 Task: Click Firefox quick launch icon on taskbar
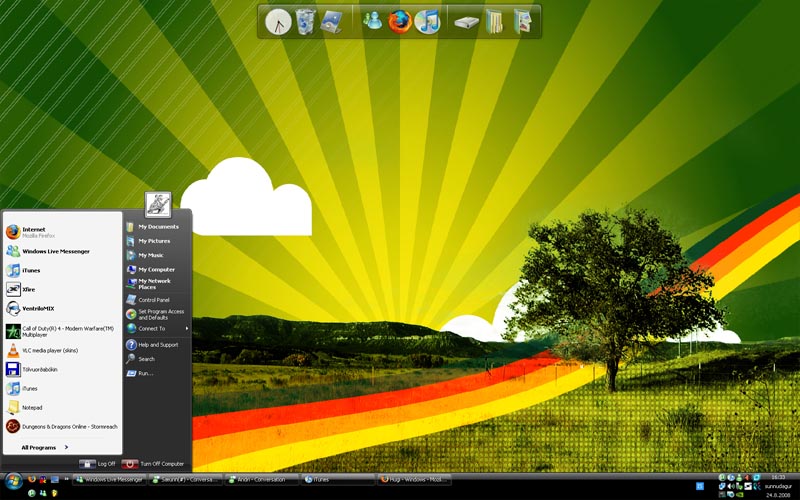click(32, 479)
